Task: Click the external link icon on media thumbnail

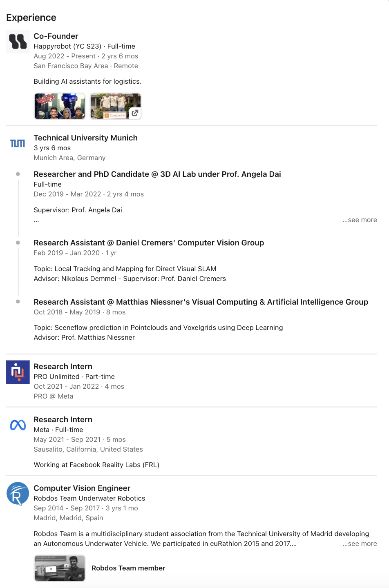Action: 135,113
